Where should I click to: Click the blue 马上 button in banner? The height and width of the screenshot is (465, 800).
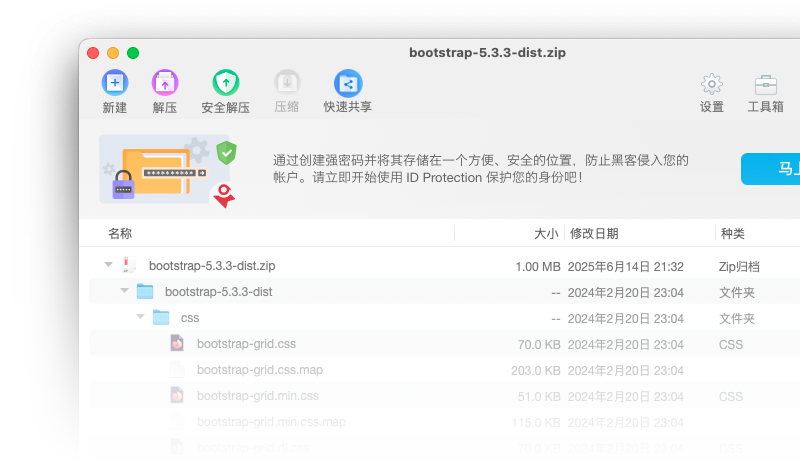771,168
